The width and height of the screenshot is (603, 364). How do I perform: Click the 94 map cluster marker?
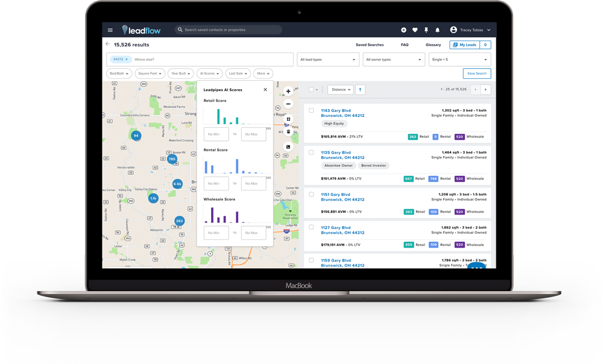[136, 136]
